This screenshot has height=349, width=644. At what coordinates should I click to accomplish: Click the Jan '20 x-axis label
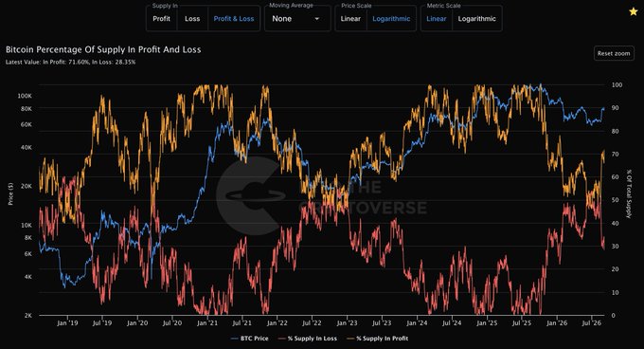click(137, 323)
